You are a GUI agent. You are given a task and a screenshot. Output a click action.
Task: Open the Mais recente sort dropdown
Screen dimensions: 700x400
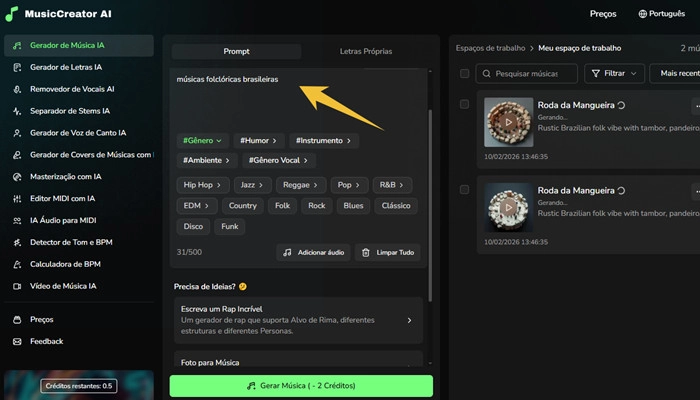(x=675, y=74)
